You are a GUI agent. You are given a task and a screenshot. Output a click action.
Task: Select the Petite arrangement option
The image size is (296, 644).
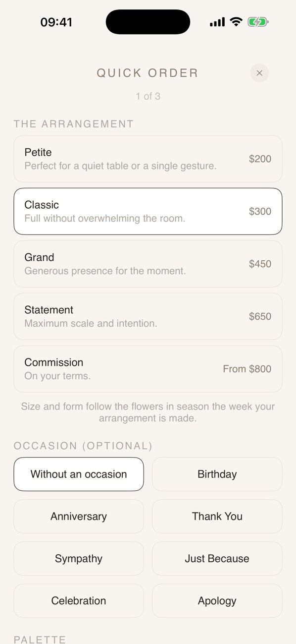tap(148, 159)
